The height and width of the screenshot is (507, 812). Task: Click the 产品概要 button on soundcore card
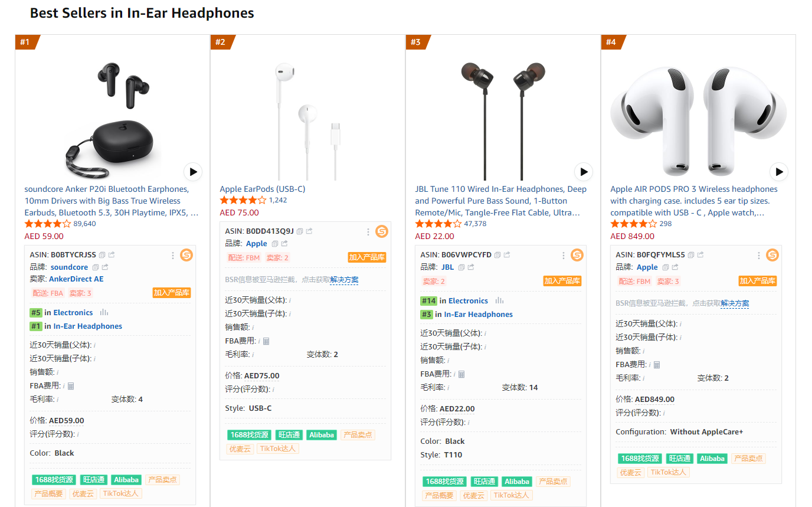click(47, 493)
